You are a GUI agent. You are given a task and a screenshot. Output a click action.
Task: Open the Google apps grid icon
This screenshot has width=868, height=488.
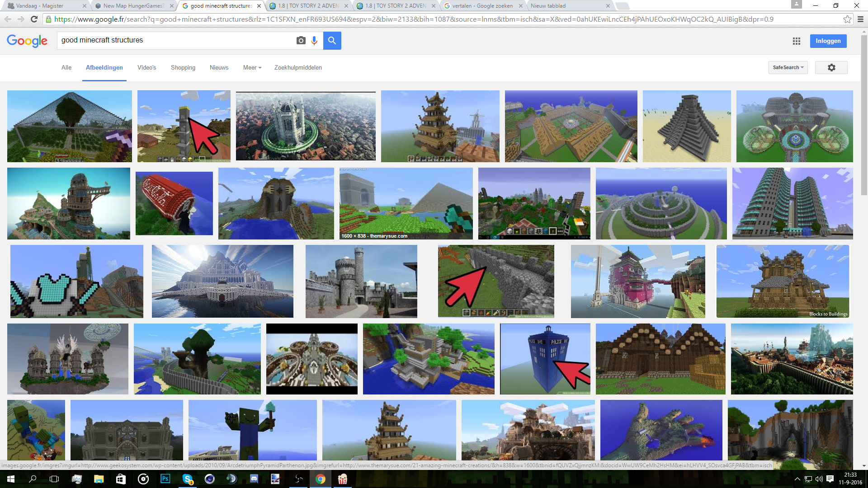coord(797,41)
